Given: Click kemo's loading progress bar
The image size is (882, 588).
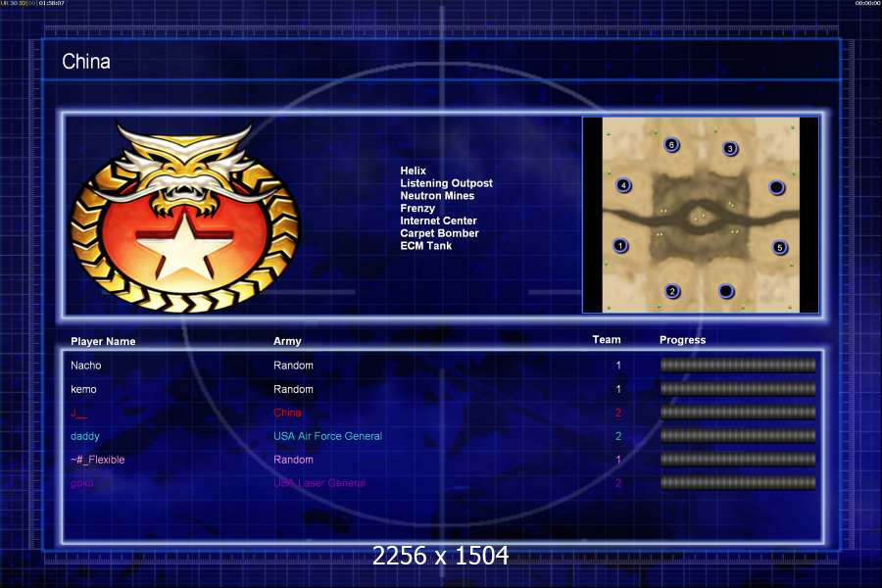Looking at the screenshot, I should 738,389.
